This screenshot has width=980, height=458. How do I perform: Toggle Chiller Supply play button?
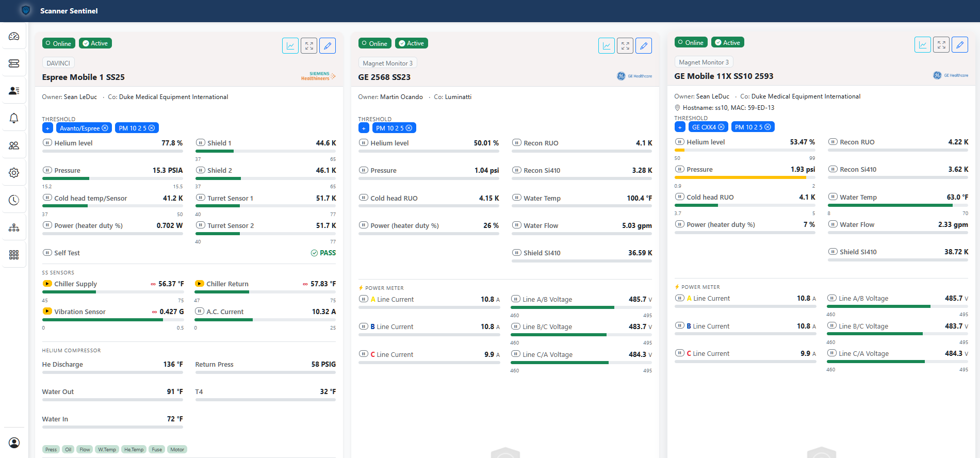click(47, 284)
